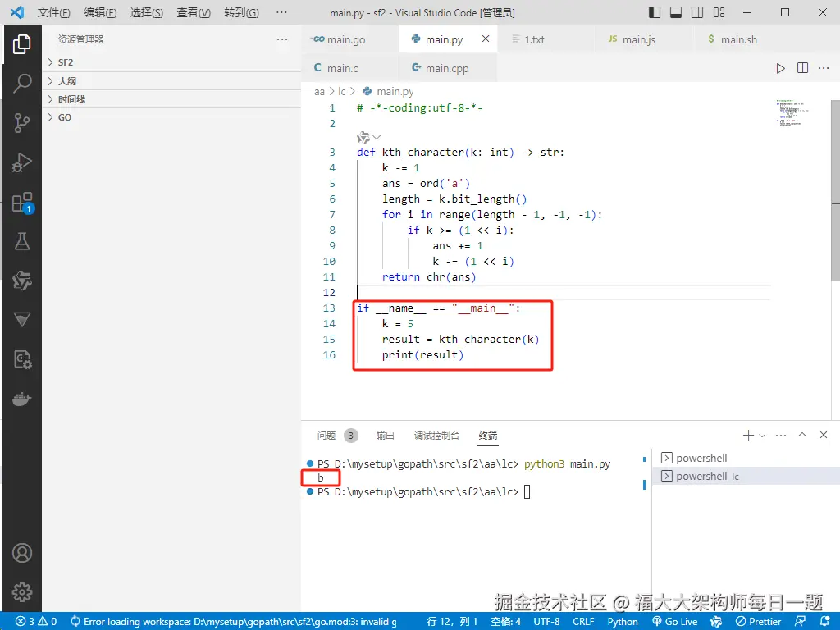
Task: Open the 输出 output panel tab
Action: pyautogui.click(x=386, y=436)
